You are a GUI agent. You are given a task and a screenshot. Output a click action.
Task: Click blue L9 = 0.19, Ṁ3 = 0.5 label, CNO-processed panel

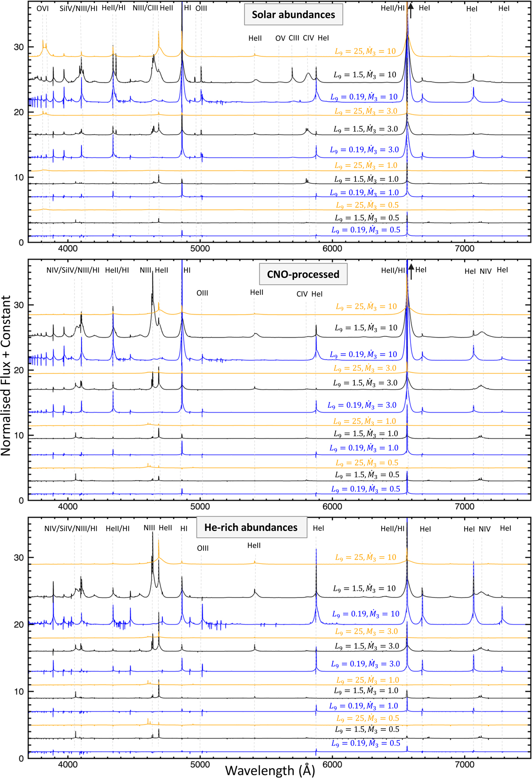pos(366,489)
